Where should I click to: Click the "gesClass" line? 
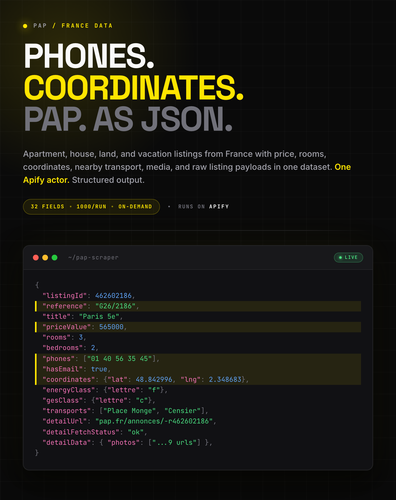99,400
